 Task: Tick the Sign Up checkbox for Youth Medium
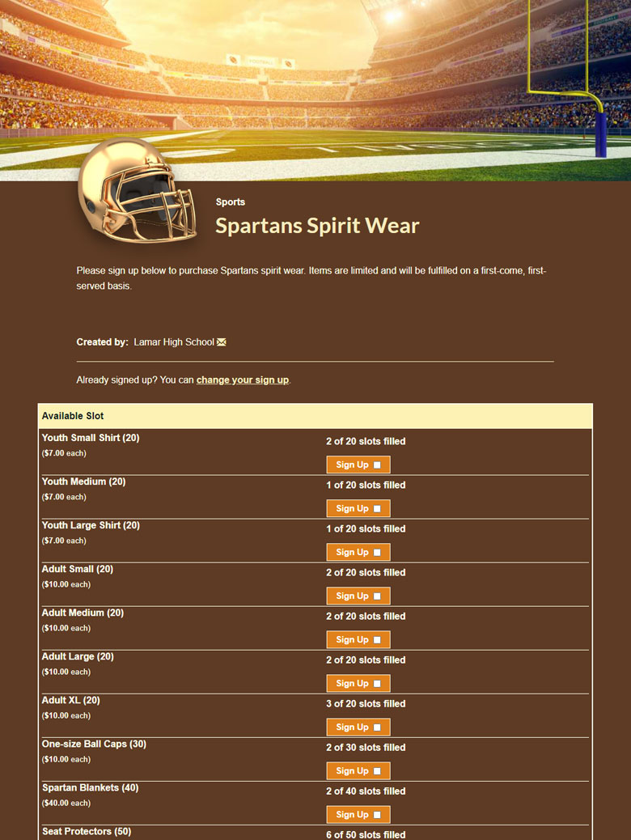pyautogui.click(x=377, y=509)
